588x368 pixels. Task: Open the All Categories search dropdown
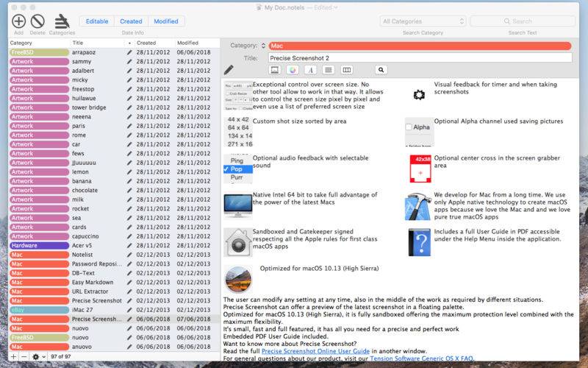point(423,21)
